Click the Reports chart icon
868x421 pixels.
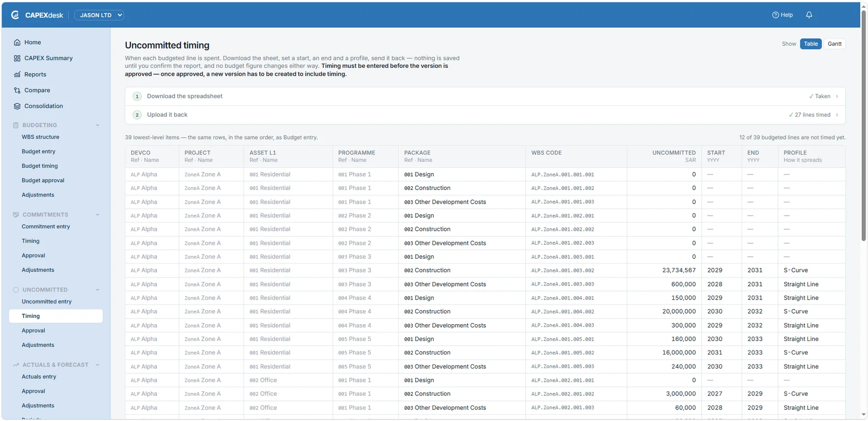[x=17, y=75]
